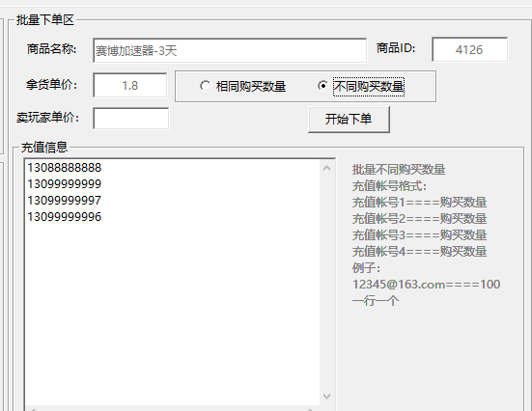
Task: Click the scroll up arrow of 充值信息 list
Action: pos(326,168)
